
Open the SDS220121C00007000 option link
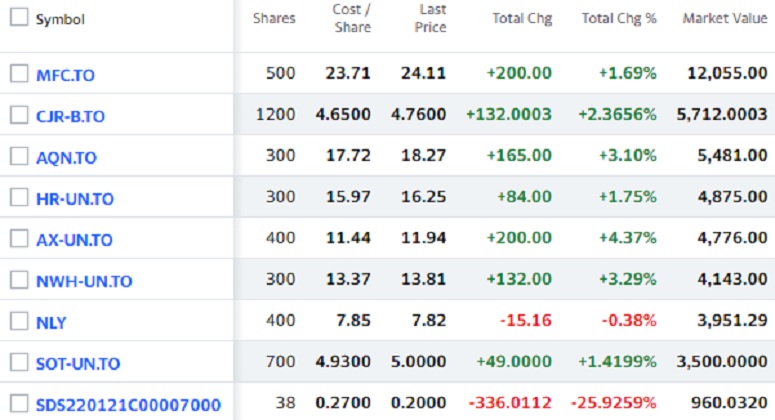click(128, 405)
